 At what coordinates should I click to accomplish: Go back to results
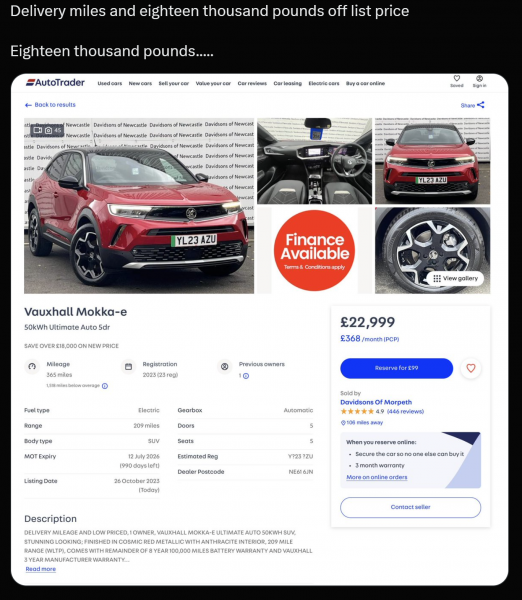point(50,105)
